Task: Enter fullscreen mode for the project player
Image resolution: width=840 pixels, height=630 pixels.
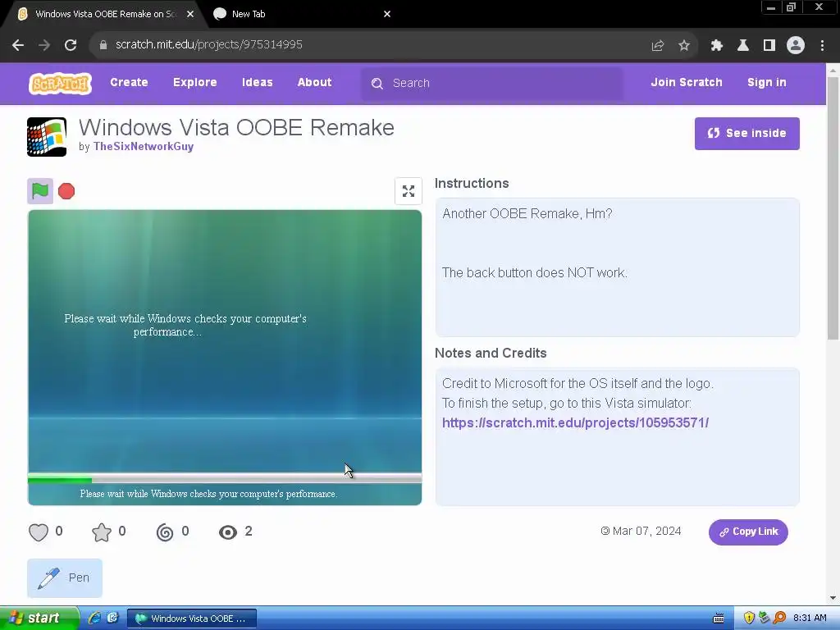Action: point(409,191)
